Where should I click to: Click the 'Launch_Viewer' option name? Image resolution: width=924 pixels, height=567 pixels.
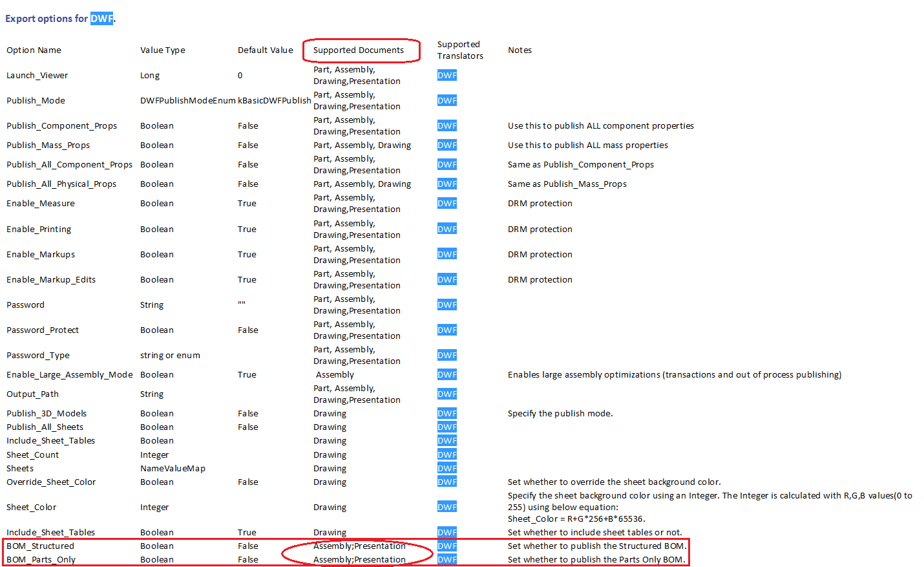point(37,76)
